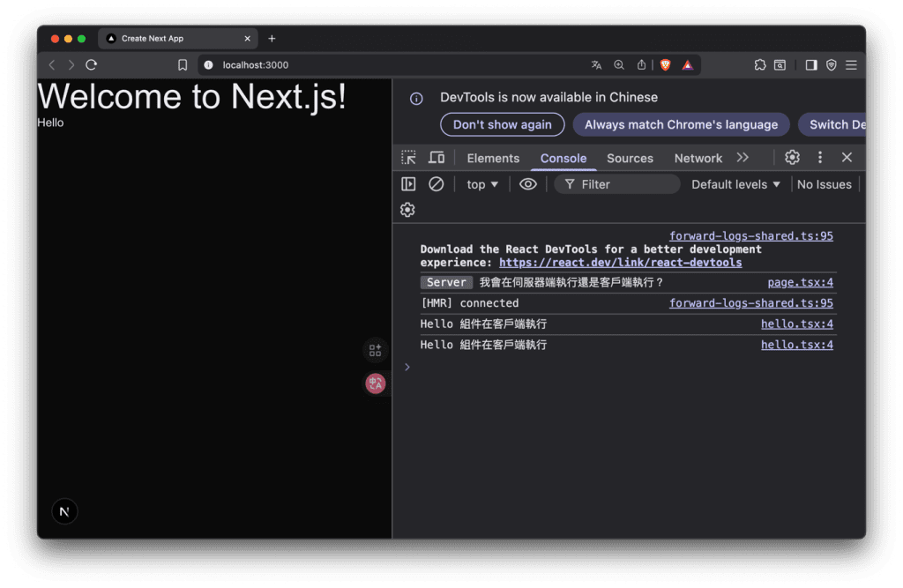Screen dimensions: 903x588
Task: Click the inspect element picker icon
Action: pyautogui.click(x=408, y=158)
